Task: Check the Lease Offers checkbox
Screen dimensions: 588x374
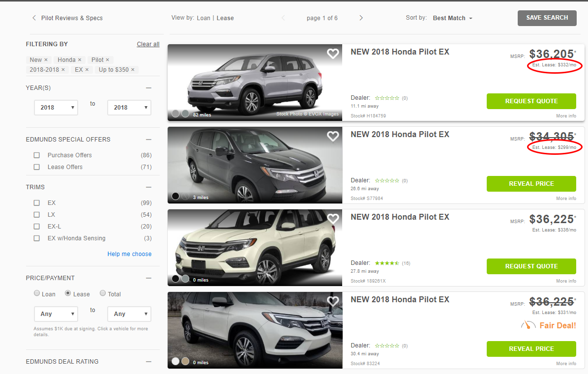Action: tap(37, 167)
